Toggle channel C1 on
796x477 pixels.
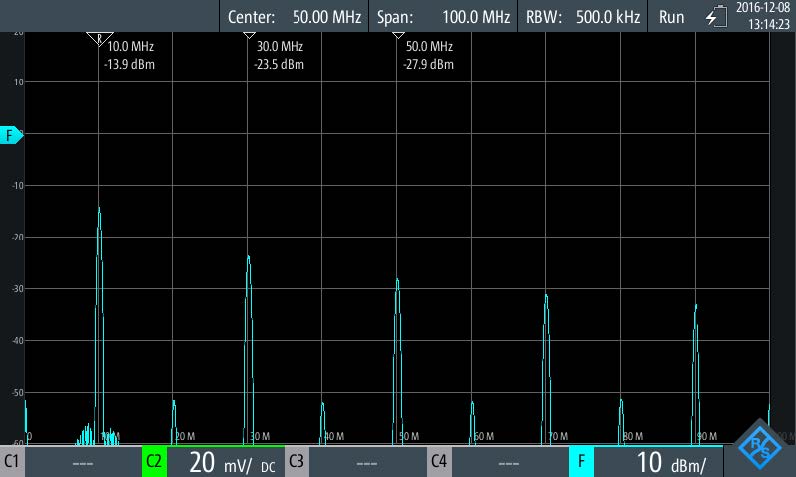tap(13, 462)
